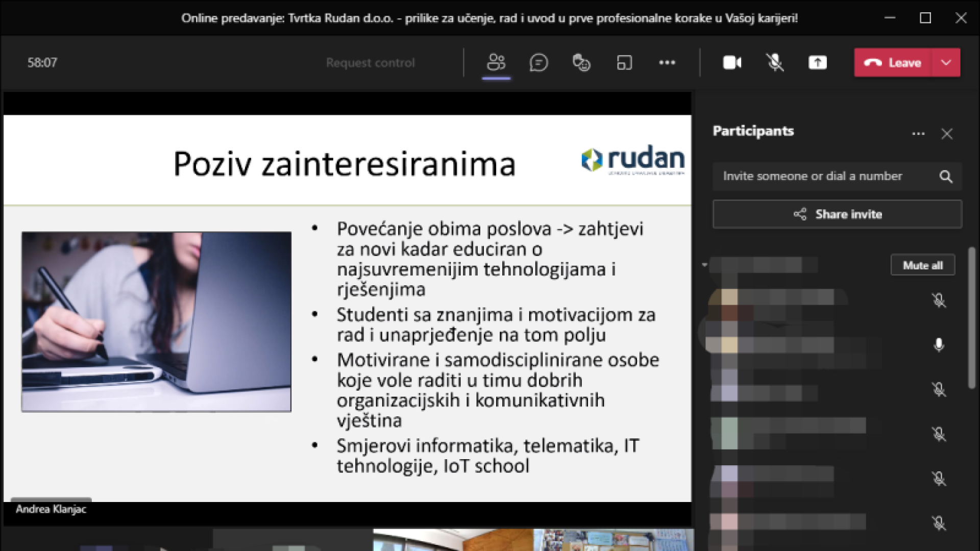Click the search icon in the invite field
Viewport: 980px width, 551px height.
coord(946,176)
